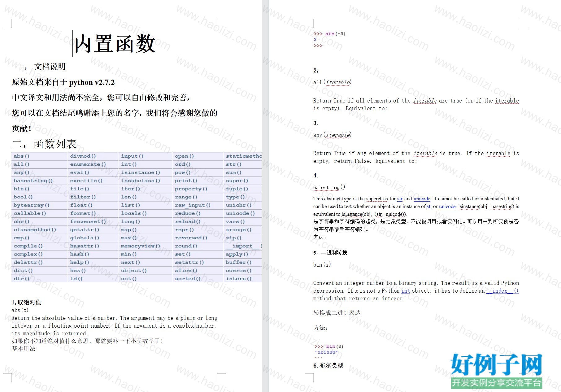The width and height of the screenshot is (561, 392).
Task: Click the "一, 文档说明" heading
Action: [41, 67]
